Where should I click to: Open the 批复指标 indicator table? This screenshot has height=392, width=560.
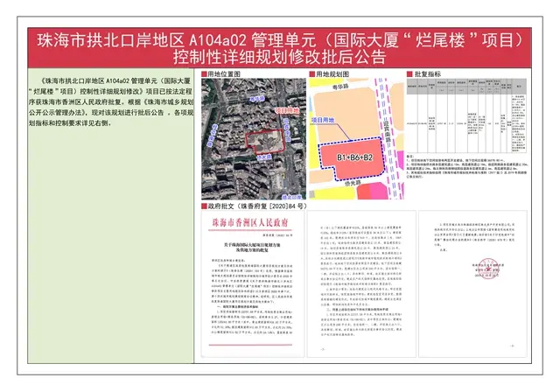[x=466, y=115]
